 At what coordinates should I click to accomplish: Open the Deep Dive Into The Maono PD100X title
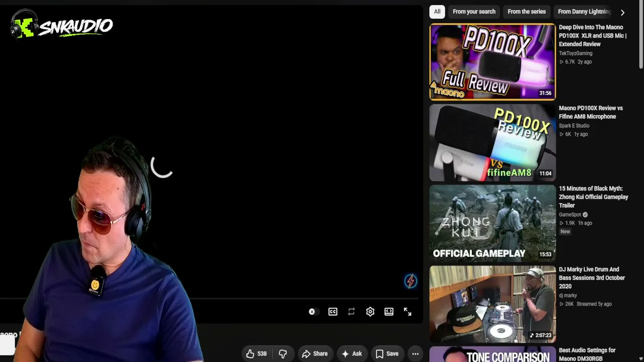[593, 36]
